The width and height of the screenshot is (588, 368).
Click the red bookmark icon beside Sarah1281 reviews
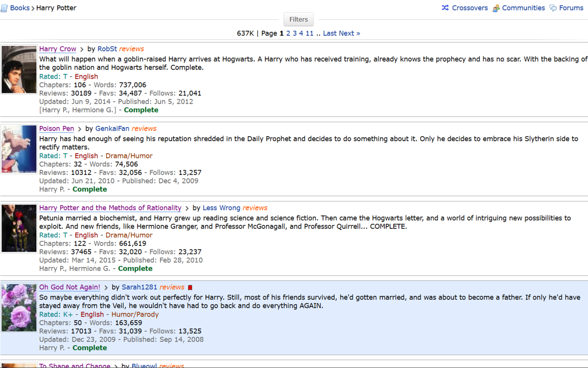[190, 288]
